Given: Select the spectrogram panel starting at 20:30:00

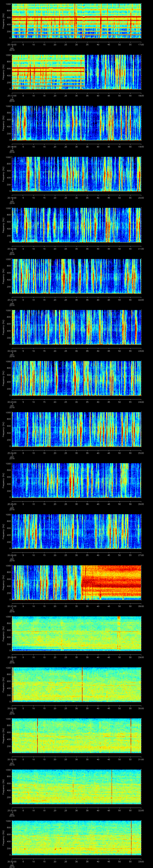Looking at the screenshot, I should pyautogui.click(x=77, y=736).
